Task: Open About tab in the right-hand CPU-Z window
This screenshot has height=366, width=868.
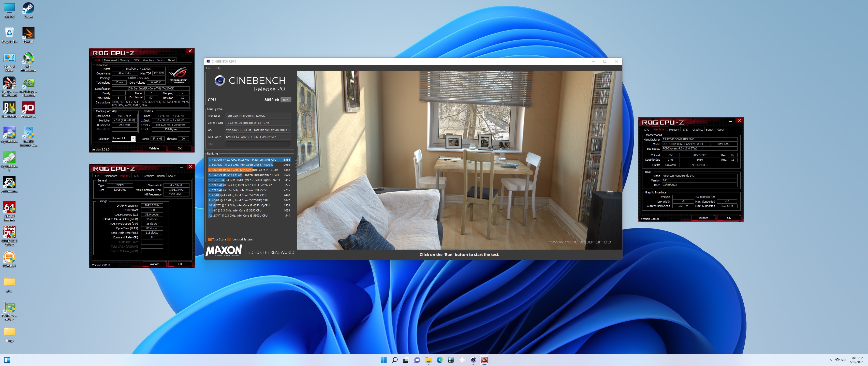Action: pyautogui.click(x=720, y=130)
